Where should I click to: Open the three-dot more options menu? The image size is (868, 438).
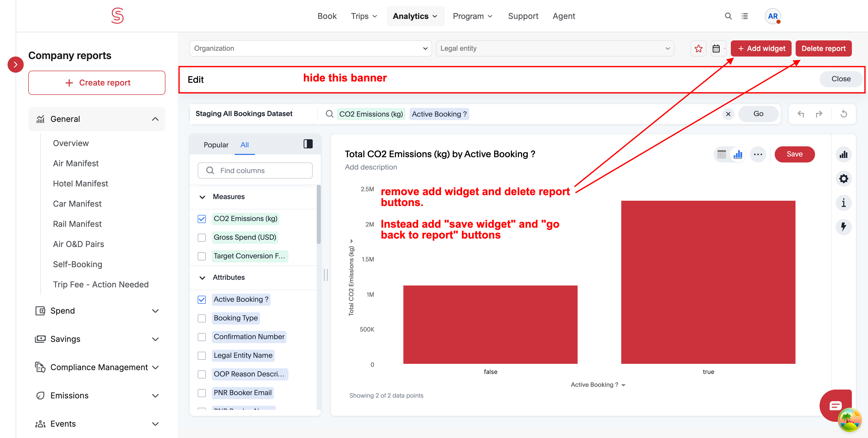(x=758, y=154)
